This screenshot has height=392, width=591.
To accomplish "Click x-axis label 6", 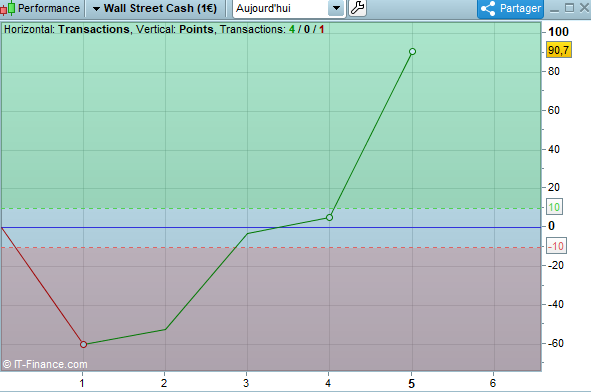I will 493,383.
